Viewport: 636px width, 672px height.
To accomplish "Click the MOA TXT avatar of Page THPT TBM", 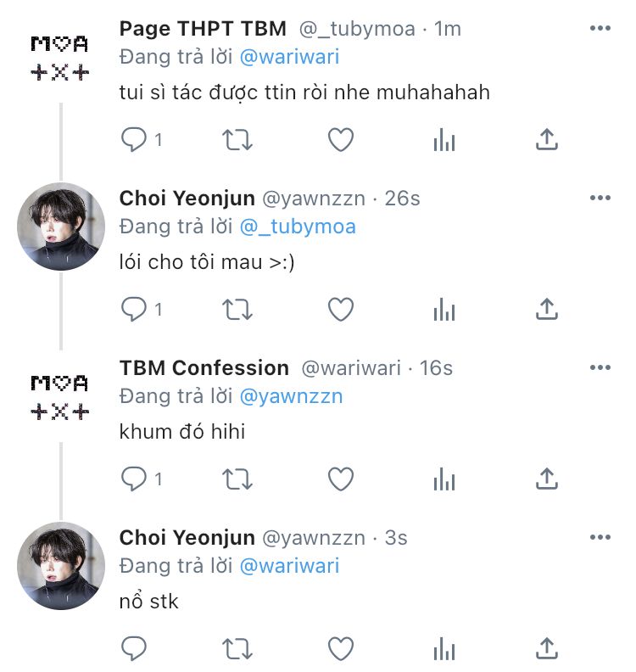I will pyautogui.click(x=59, y=58).
